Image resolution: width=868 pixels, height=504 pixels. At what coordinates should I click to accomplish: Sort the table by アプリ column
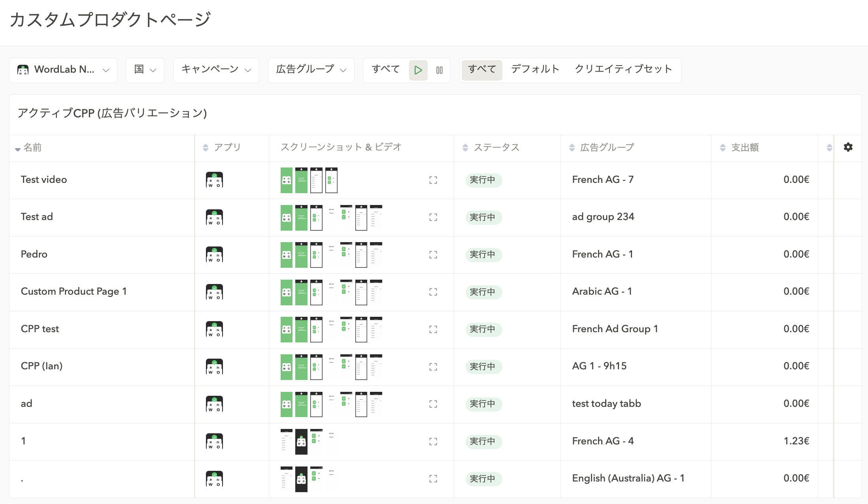(222, 147)
